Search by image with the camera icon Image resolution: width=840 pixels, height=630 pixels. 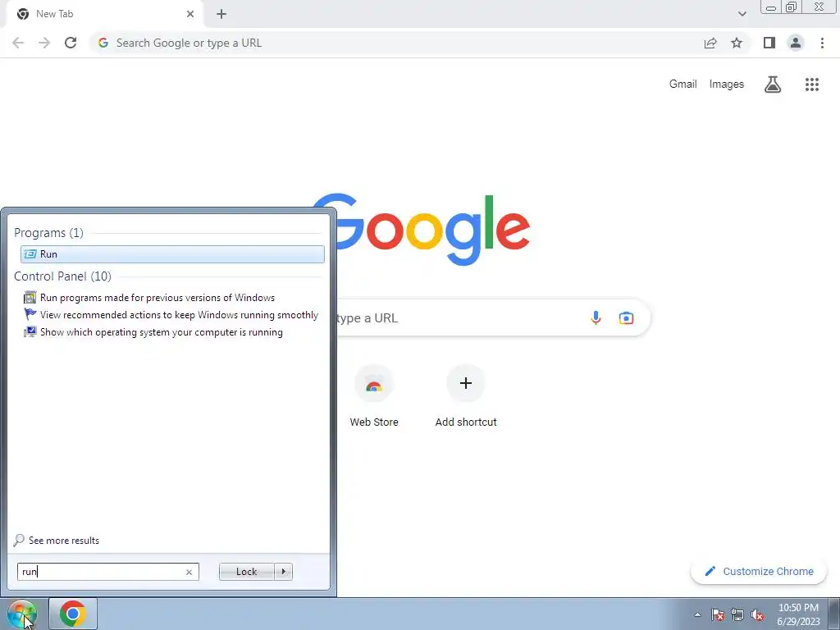[626, 317]
